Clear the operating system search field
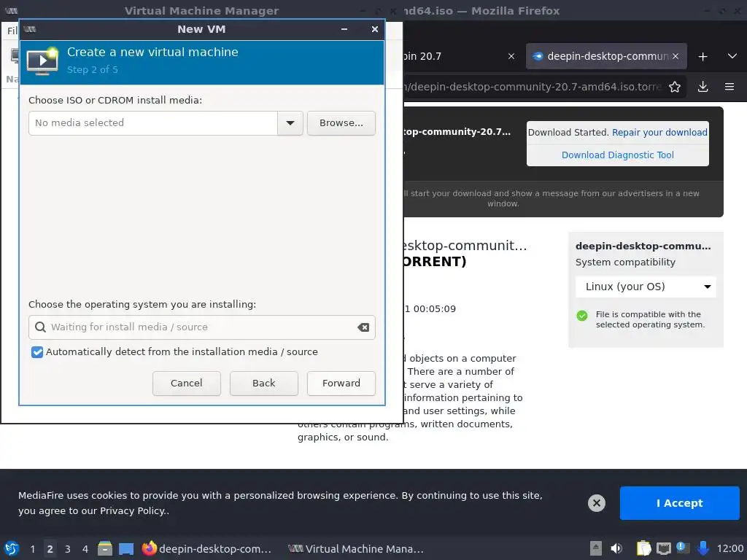 (x=363, y=327)
